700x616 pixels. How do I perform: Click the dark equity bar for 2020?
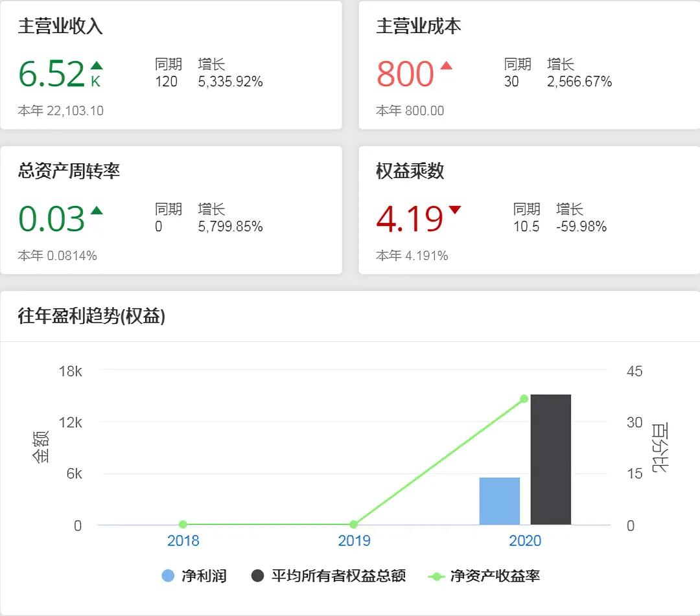[x=550, y=460]
